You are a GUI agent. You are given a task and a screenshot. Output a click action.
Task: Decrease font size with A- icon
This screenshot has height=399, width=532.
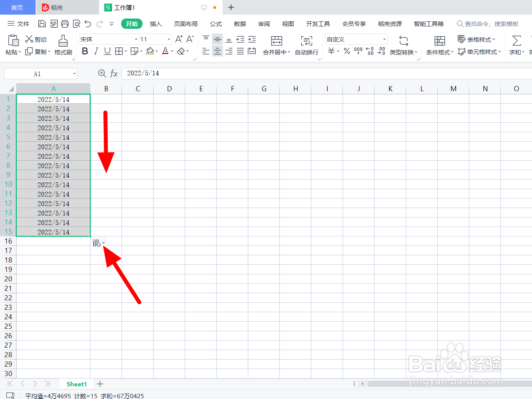point(190,39)
